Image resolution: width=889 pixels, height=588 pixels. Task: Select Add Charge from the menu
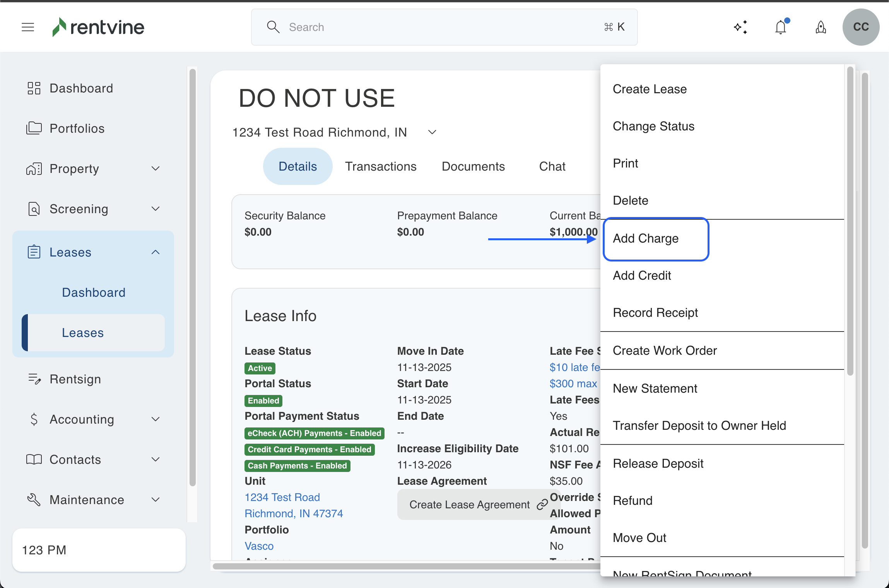click(x=646, y=238)
